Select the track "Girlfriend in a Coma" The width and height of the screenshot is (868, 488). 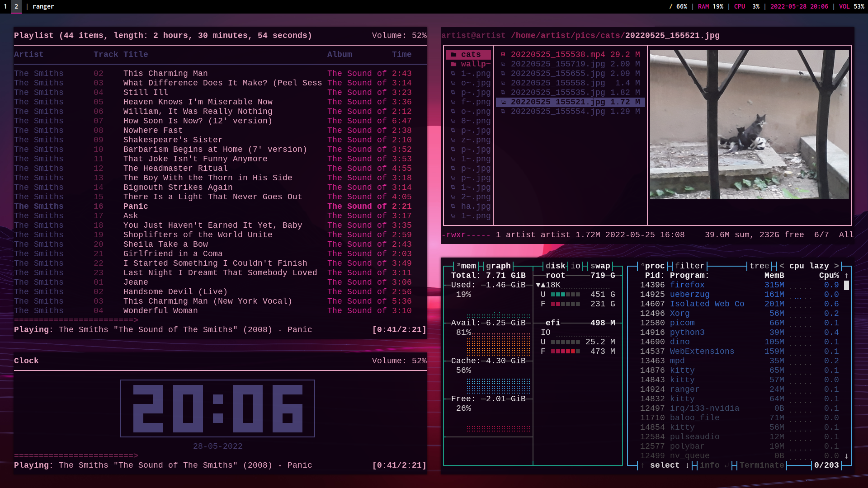[x=213, y=254]
